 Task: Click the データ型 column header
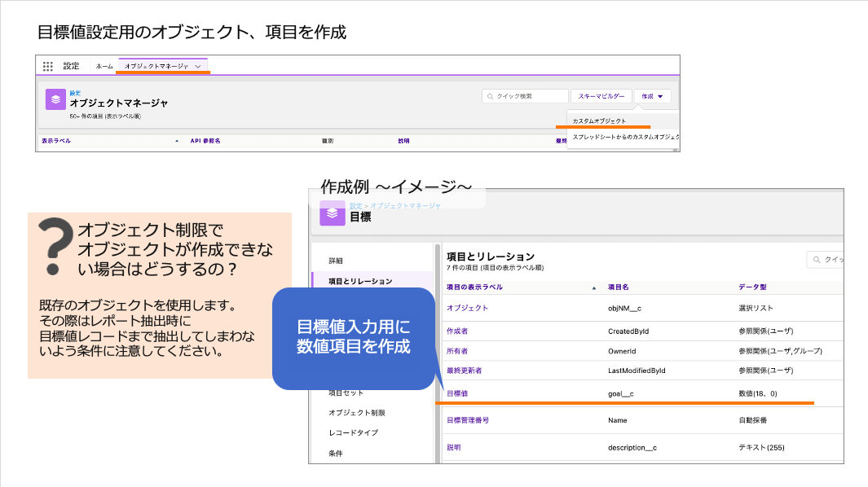[752, 287]
